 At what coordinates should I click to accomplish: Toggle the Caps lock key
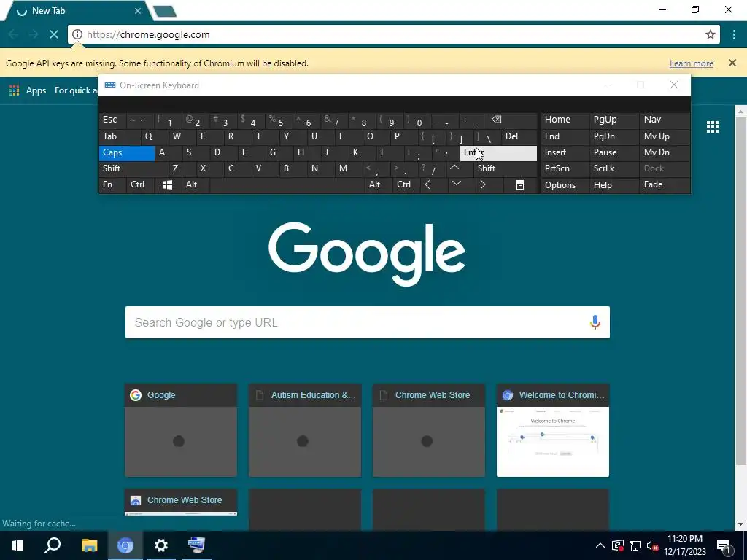[x=127, y=153]
